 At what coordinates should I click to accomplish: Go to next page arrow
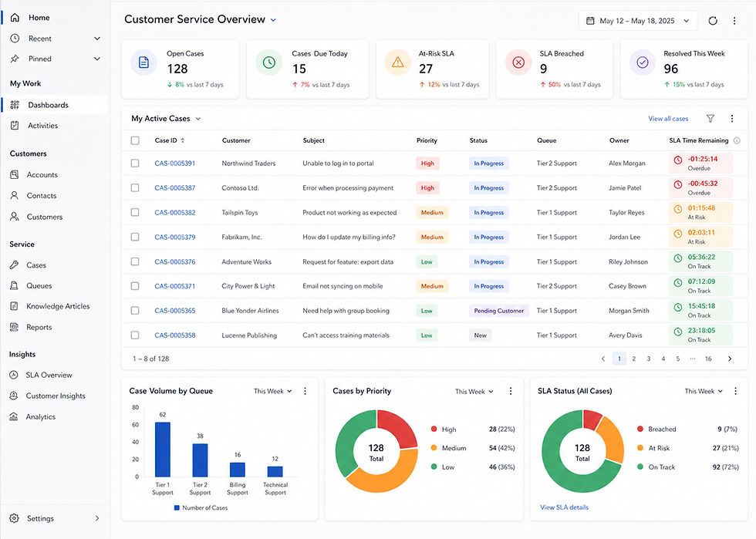(730, 359)
